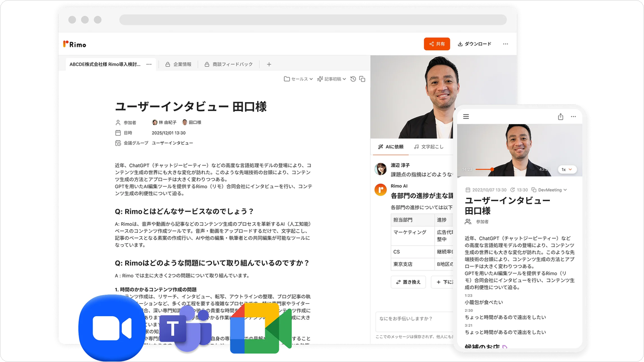Click the copy document icon

[x=362, y=79]
